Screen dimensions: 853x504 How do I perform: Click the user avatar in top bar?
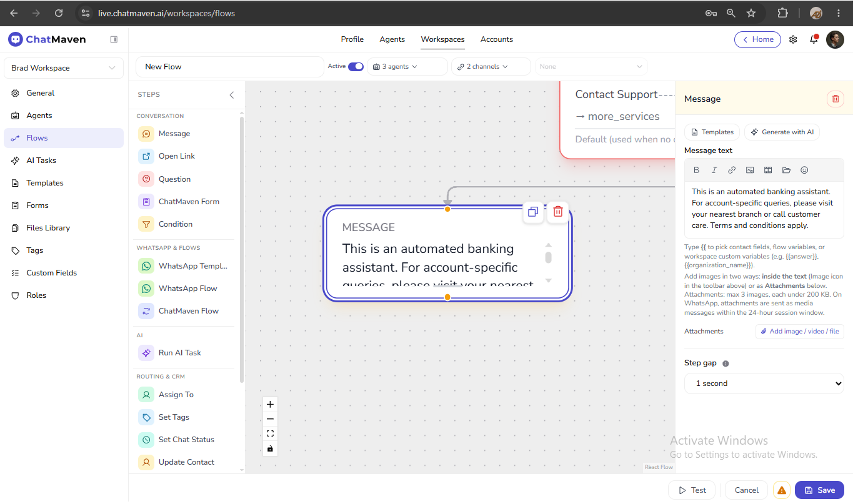(x=835, y=39)
